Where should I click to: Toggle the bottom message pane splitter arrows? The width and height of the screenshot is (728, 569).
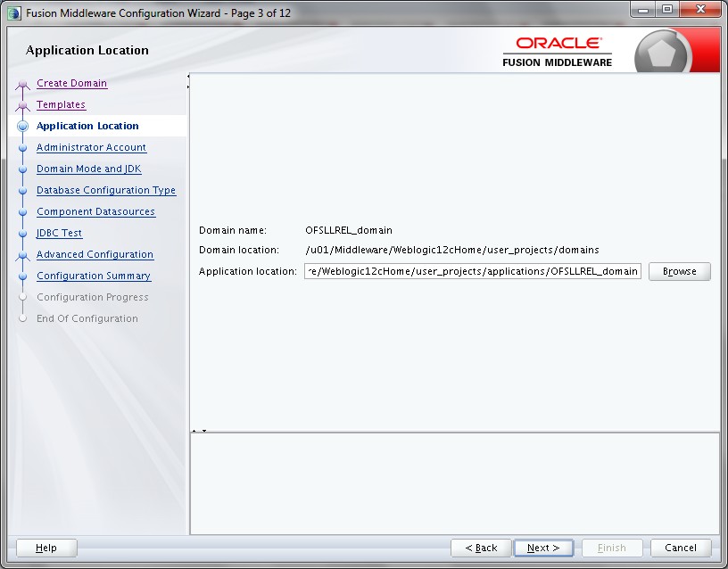199,431
